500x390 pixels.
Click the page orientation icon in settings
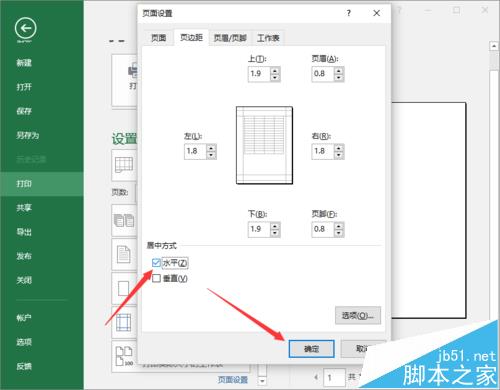point(124,254)
